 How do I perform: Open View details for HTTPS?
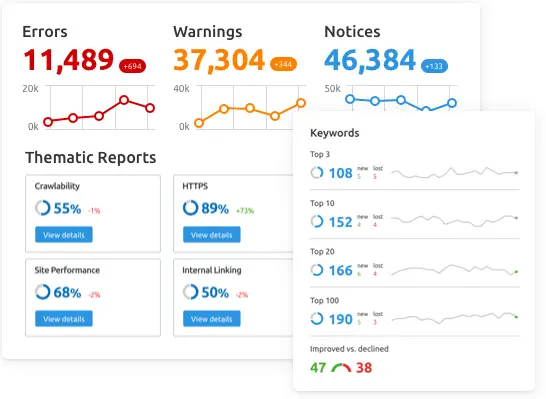(x=212, y=235)
